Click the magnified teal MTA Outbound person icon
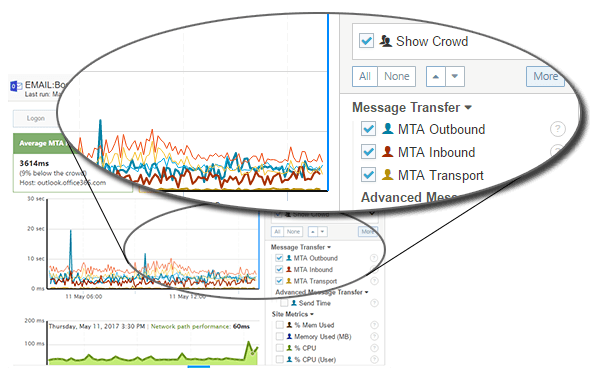 coord(388,129)
